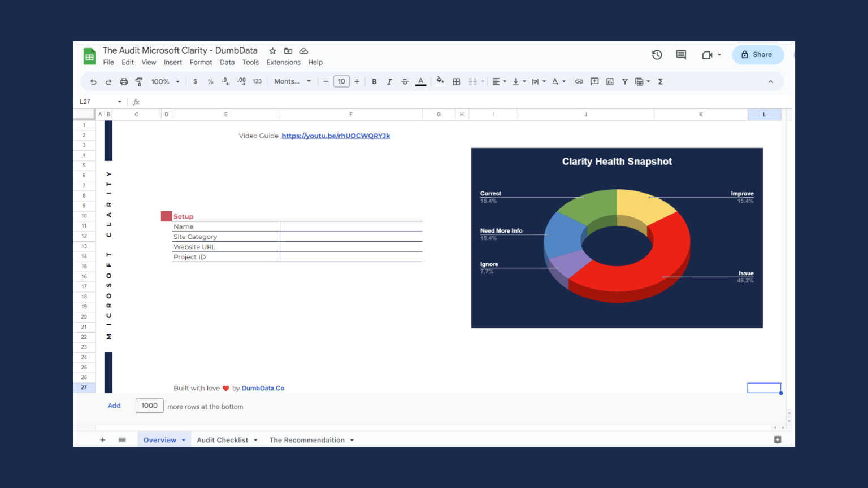The height and width of the screenshot is (488, 868).
Task: Open the Insert menu
Action: (x=173, y=63)
